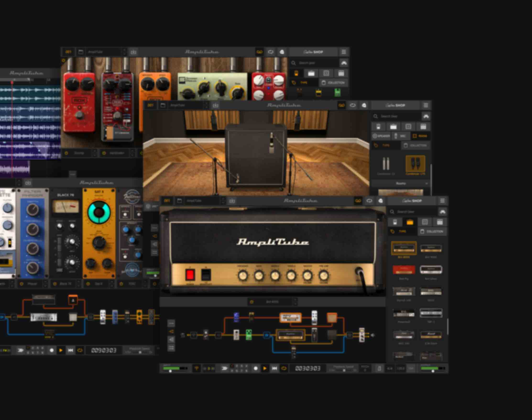
Task: Open the hamburger menu in cabinet room window
Action: pos(426,105)
